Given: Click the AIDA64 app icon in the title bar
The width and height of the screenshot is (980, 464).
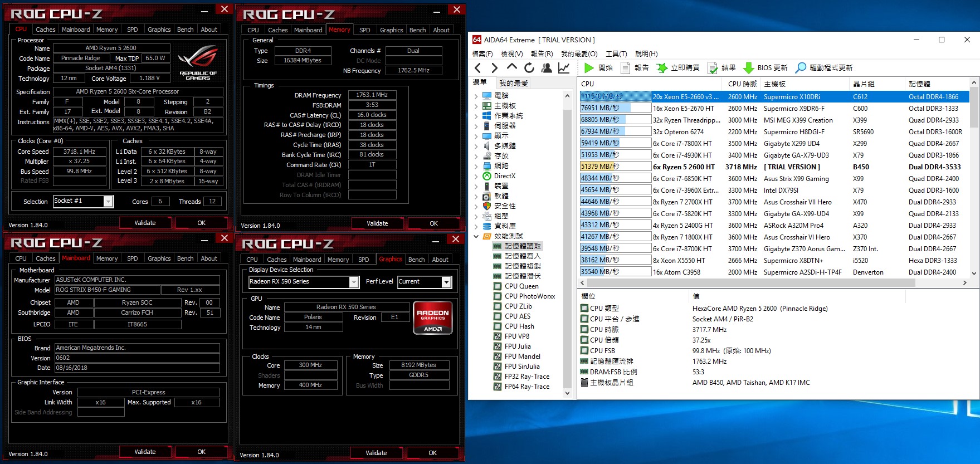Looking at the screenshot, I should tap(477, 40).
